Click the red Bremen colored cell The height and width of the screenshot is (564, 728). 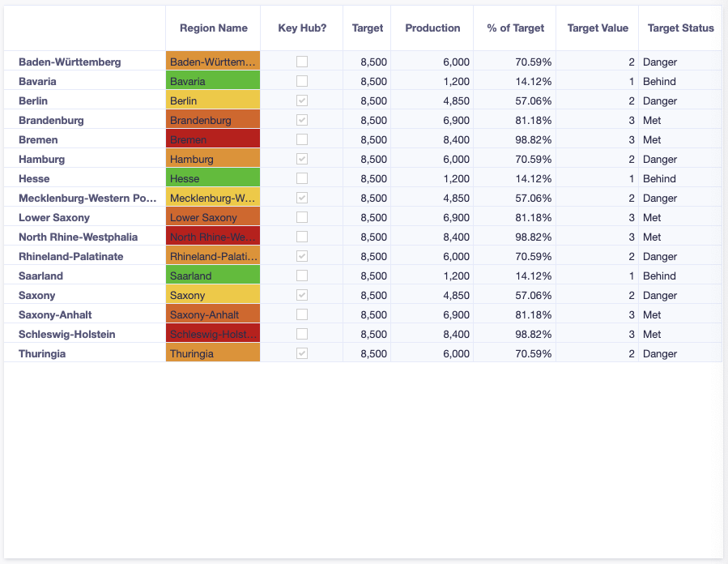212,139
